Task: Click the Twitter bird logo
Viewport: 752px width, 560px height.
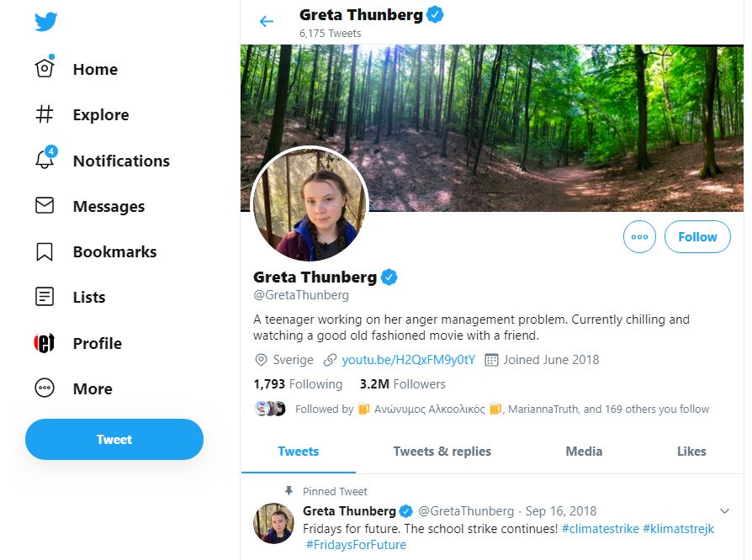Action: point(45,22)
